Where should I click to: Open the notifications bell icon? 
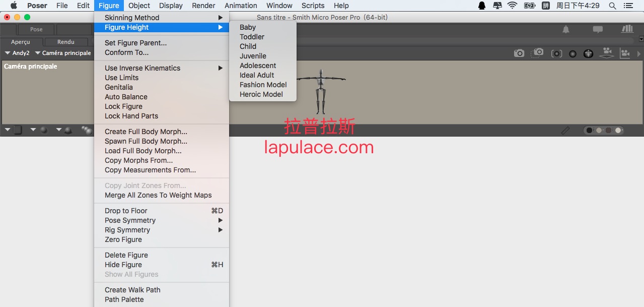tap(566, 29)
